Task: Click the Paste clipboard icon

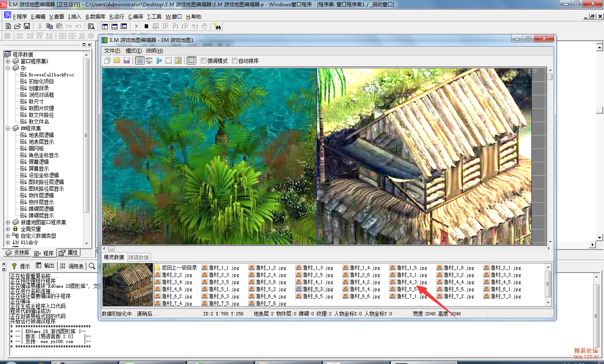Action: [x=59, y=26]
